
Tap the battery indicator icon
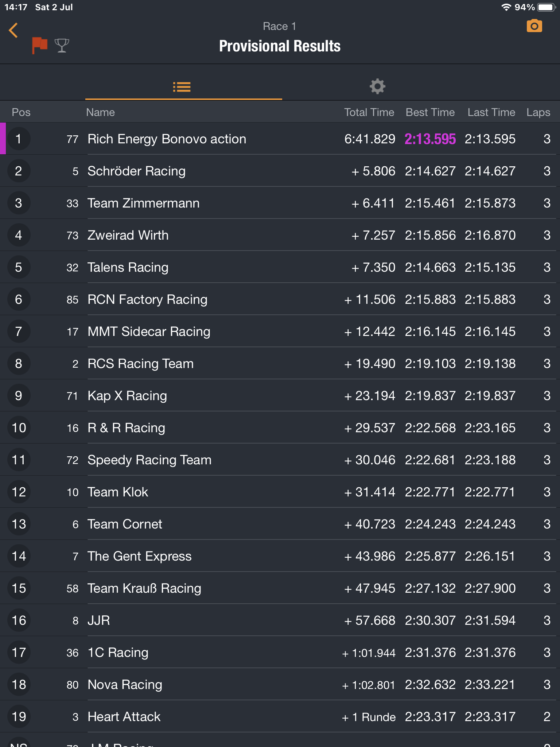(x=546, y=7)
